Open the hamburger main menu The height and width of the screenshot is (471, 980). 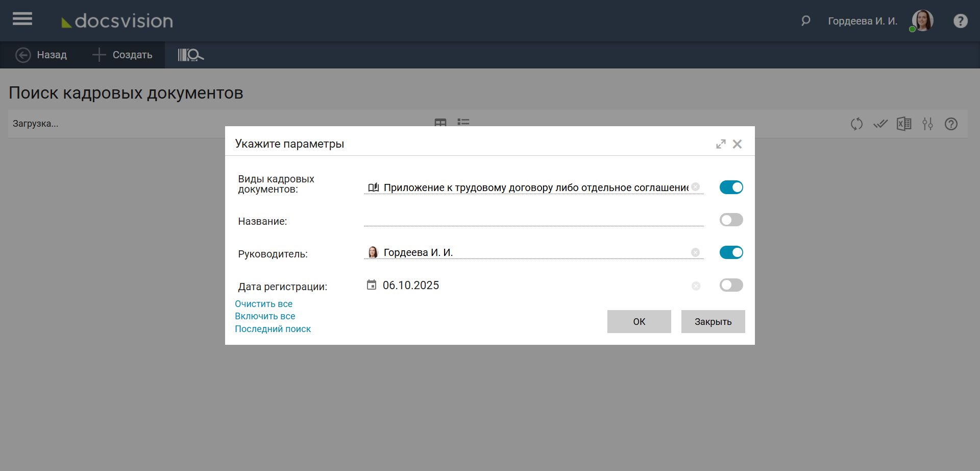tap(22, 19)
